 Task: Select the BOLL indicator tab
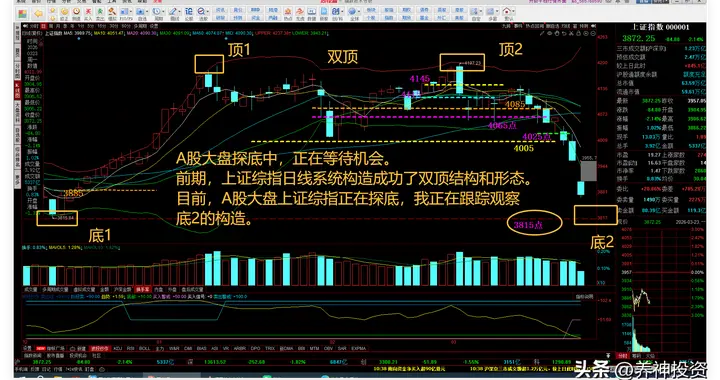click(x=145, y=348)
